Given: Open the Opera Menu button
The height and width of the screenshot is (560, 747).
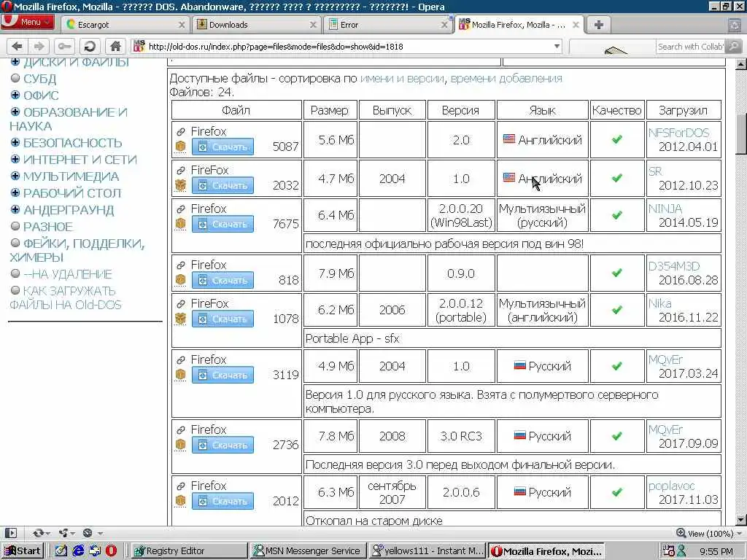Looking at the screenshot, I should click(28, 22).
